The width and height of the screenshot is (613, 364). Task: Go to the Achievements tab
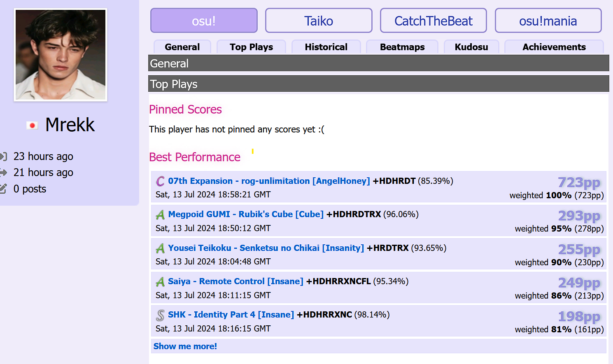coord(554,47)
